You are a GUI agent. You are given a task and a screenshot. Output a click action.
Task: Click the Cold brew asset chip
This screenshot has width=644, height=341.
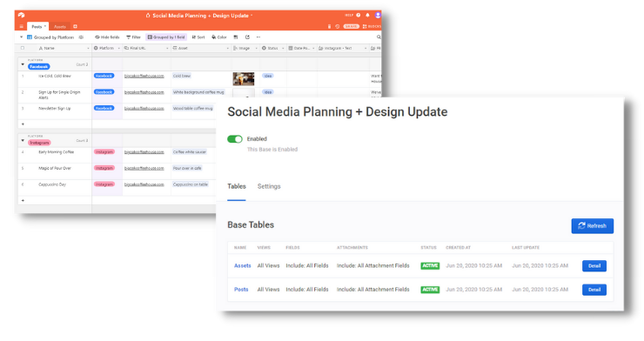point(182,76)
